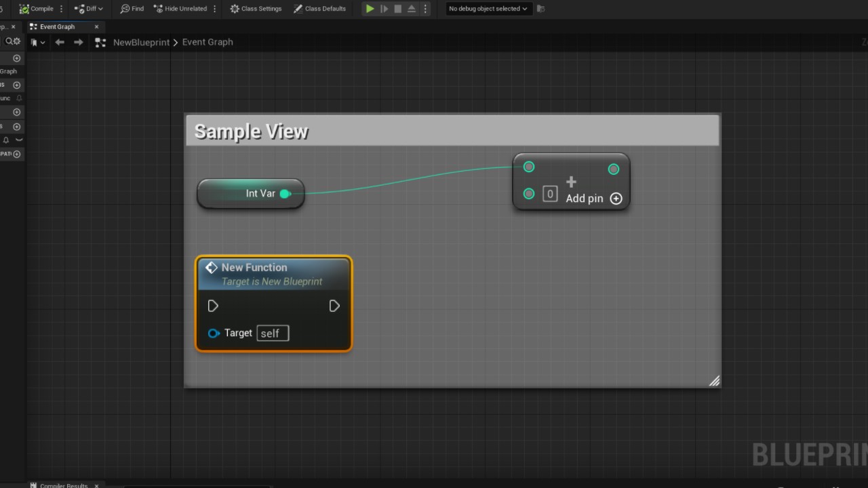Click the Target object pin
The height and width of the screenshot is (488, 868).
pyautogui.click(x=214, y=333)
